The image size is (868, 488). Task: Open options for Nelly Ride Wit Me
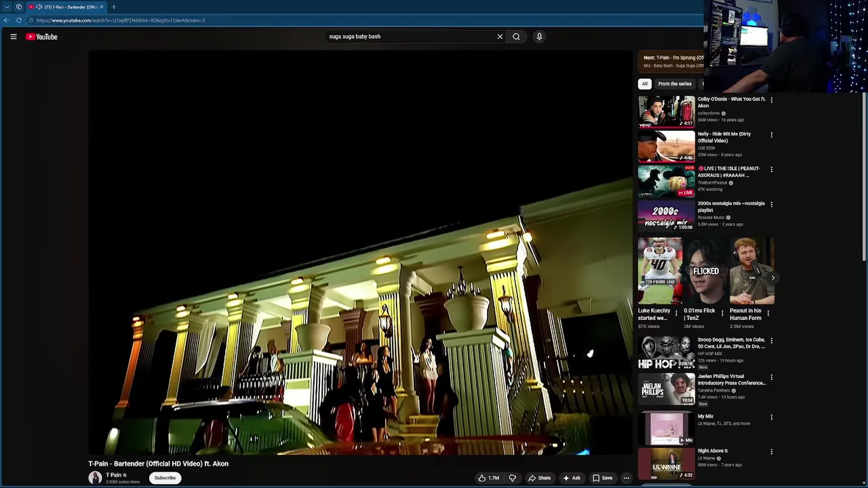pyautogui.click(x=771, y=135)
